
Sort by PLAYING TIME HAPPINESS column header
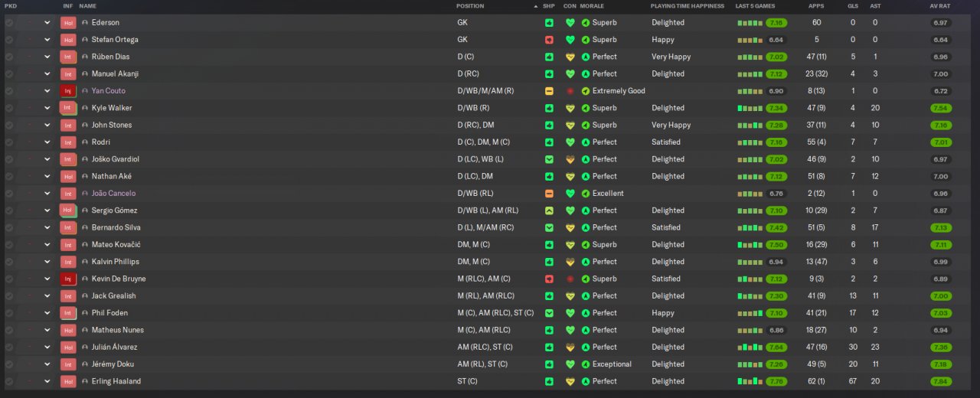(687, 6)
